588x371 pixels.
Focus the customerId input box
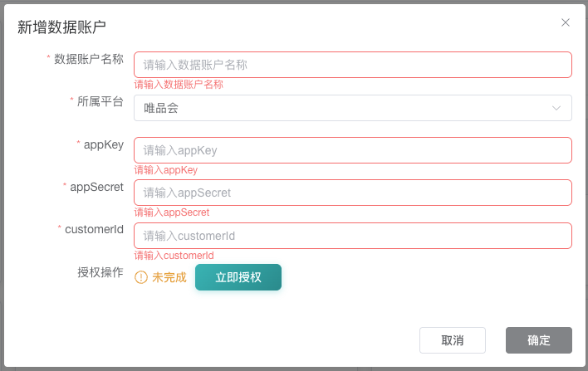click(352, 236)
